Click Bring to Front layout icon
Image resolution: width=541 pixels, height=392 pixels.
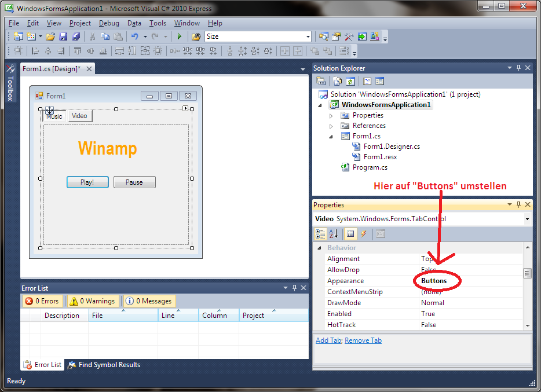tap(315, 51)
